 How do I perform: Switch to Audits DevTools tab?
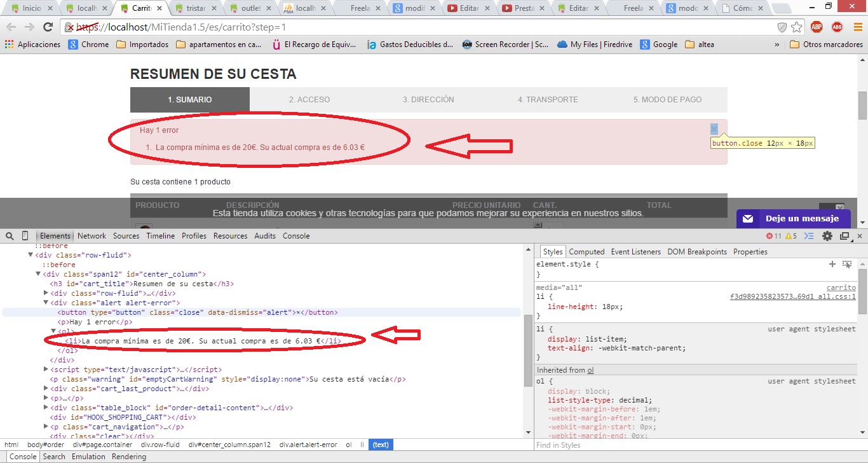pos(265,236)
